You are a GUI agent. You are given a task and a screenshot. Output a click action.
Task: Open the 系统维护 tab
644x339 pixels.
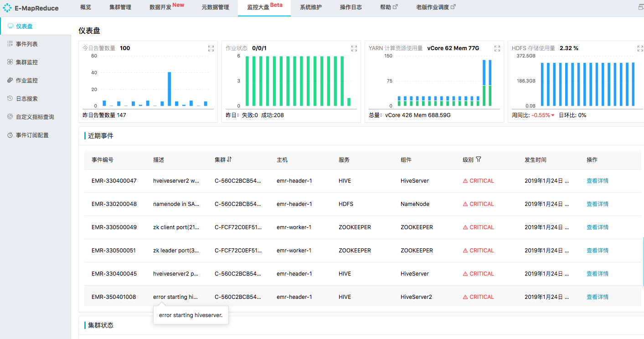[311, 7]
